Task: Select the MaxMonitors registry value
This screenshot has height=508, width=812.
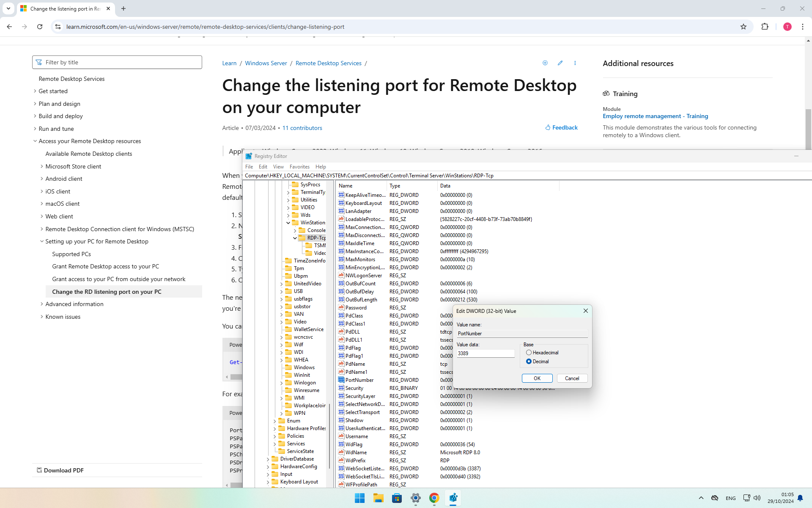Action: click(360, 260)
